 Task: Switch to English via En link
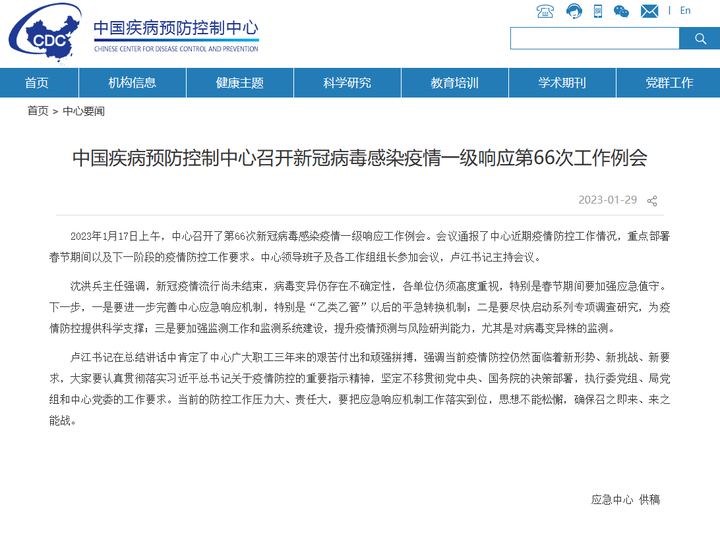pos(685,11)
